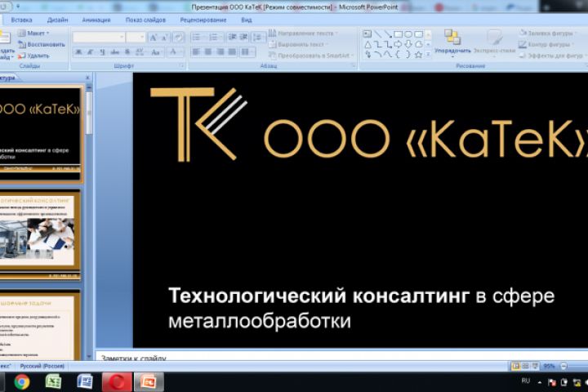The width and height of the screenshot is (588, 392).
Task: Open Shape Outline (Контур фигуры) colors
Action: [x=546, y=45]
